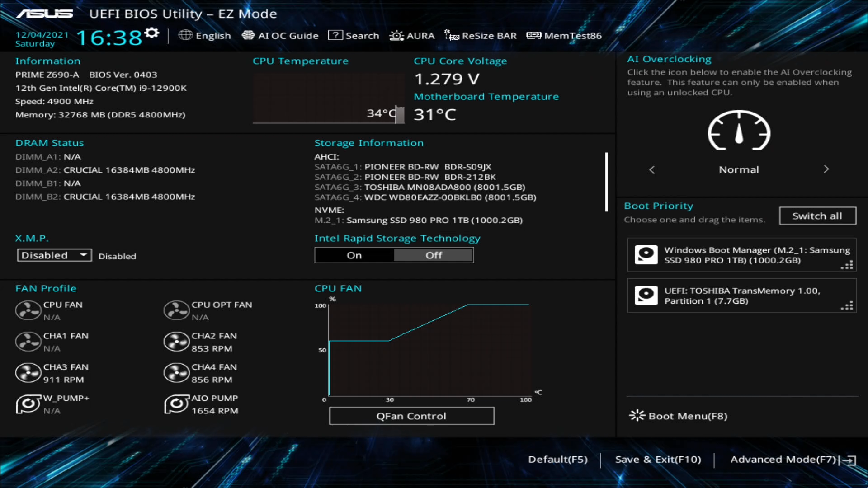868x488 pixels.
Task: Click the ASUS logo
Action: coord(45,14)
